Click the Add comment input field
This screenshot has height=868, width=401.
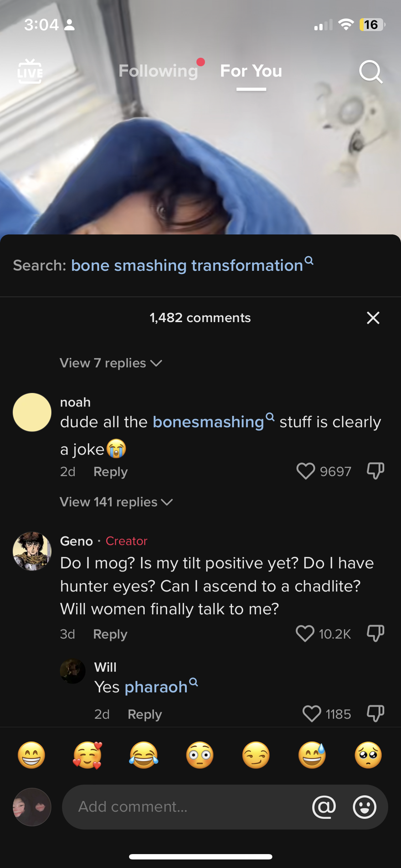pyautogui.click(x=185, y=807)
